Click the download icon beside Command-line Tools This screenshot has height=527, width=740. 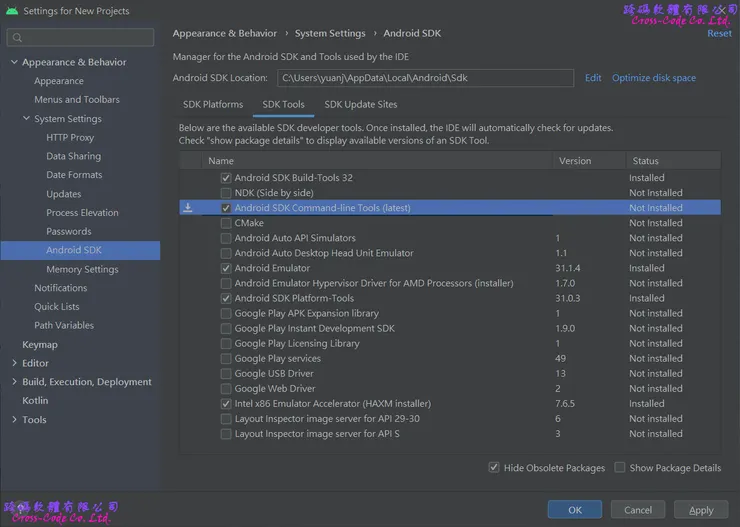(187, 208)
